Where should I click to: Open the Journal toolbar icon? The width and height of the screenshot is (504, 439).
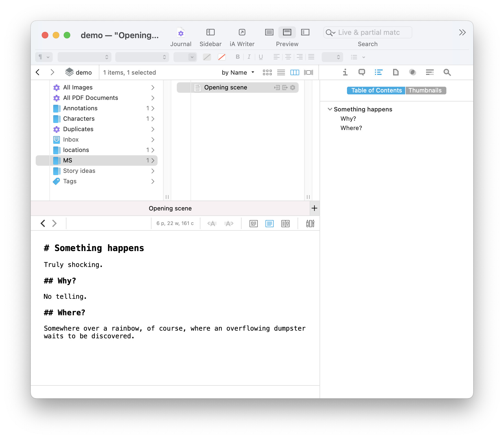[x=181, y=33]
